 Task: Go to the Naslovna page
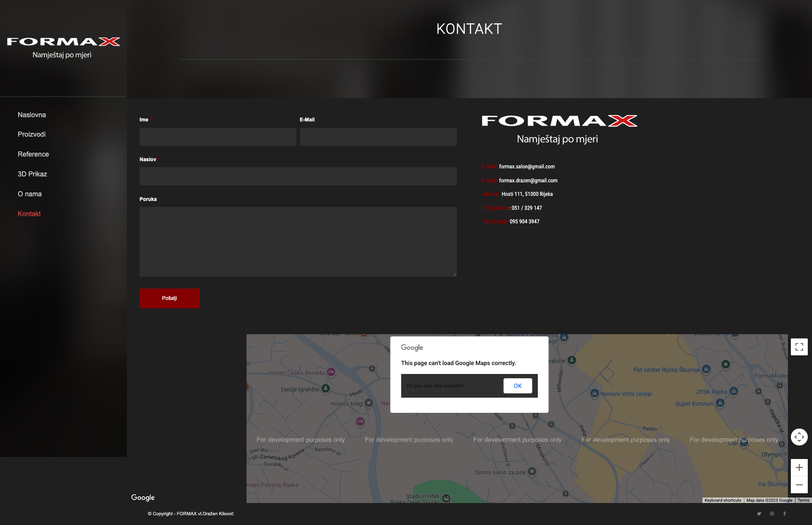coord(32,115)
